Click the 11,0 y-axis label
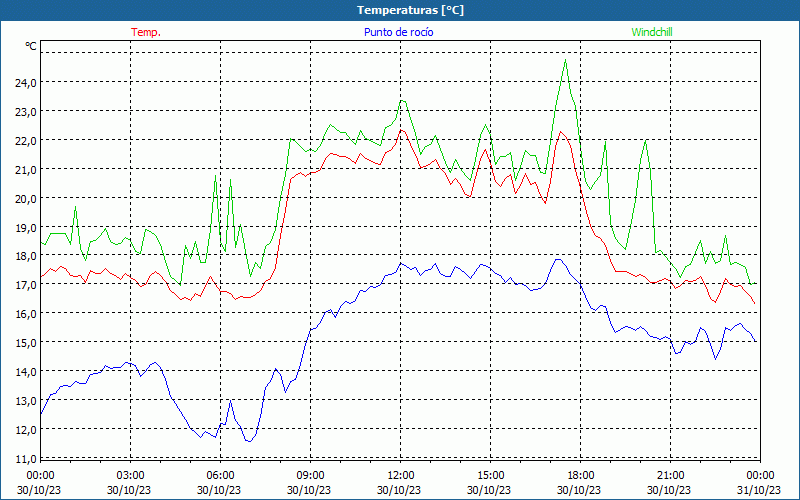Screen dimensions: 800x500 pos(26,459)
